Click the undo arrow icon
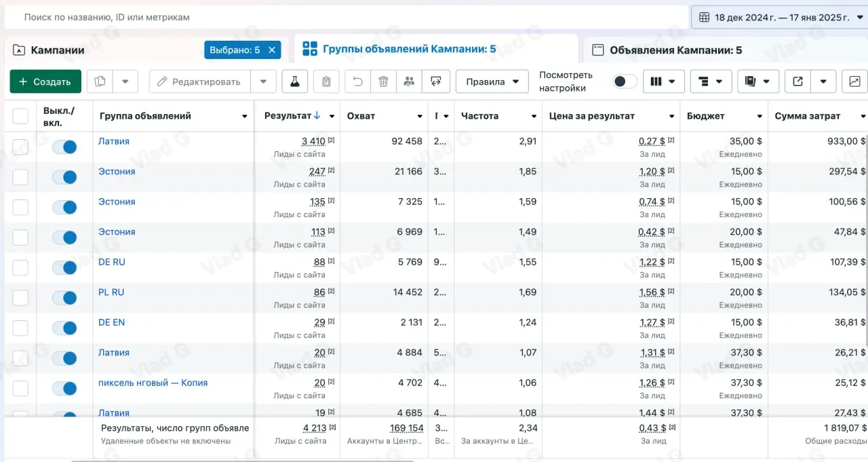The height and width of the screenshot is (462, 868). click(x=357, y=81)
